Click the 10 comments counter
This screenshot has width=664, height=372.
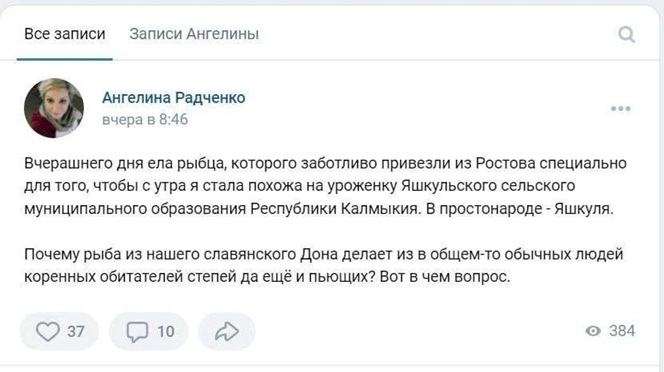click(166, 331)
